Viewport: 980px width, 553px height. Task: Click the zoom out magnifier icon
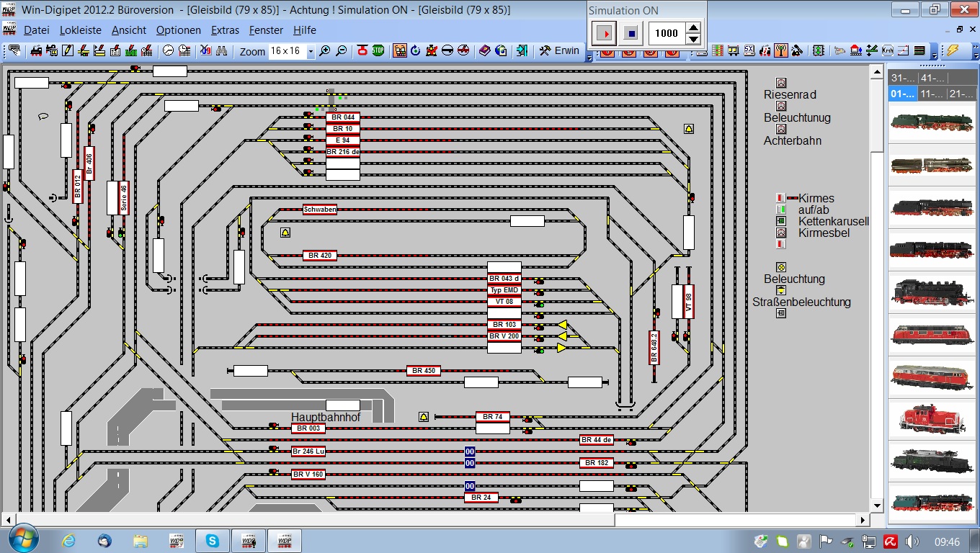(341, 51)
